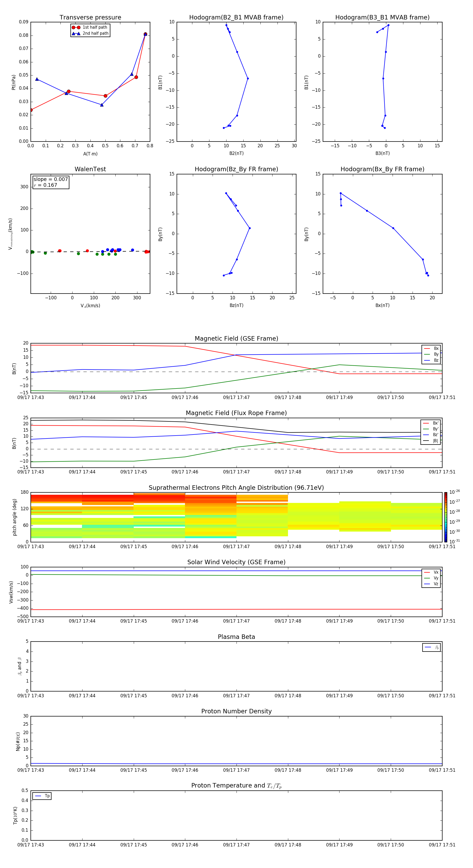Select 'Bz' in the GSE magnetic field legend
This screenshot has width=473, height=868.
431,360
